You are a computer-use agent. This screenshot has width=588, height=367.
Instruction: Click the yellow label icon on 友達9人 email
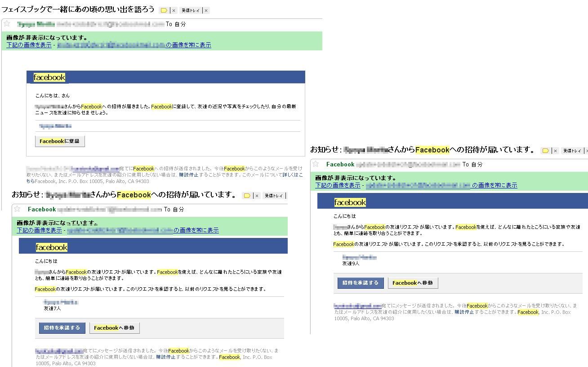[545, 151]
